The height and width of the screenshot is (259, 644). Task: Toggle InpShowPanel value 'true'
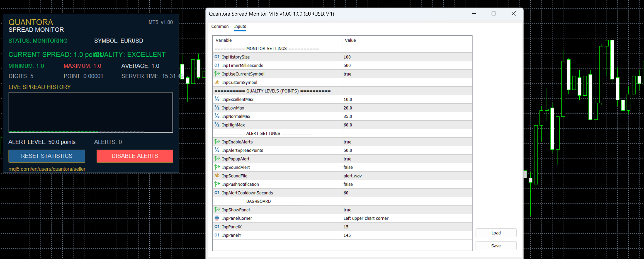tap(407, 210)
